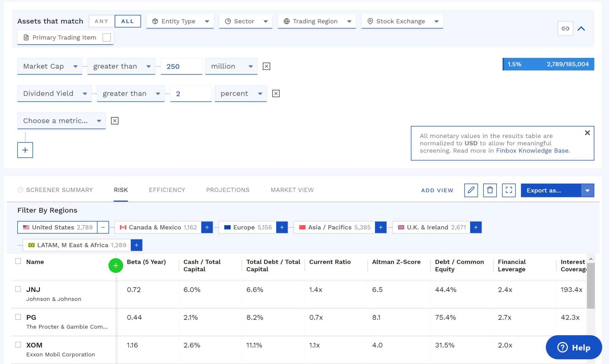Open Sector dropdown
Image resolution: width=609 pixels, height=364 pixels.
(x=246, y=21)
